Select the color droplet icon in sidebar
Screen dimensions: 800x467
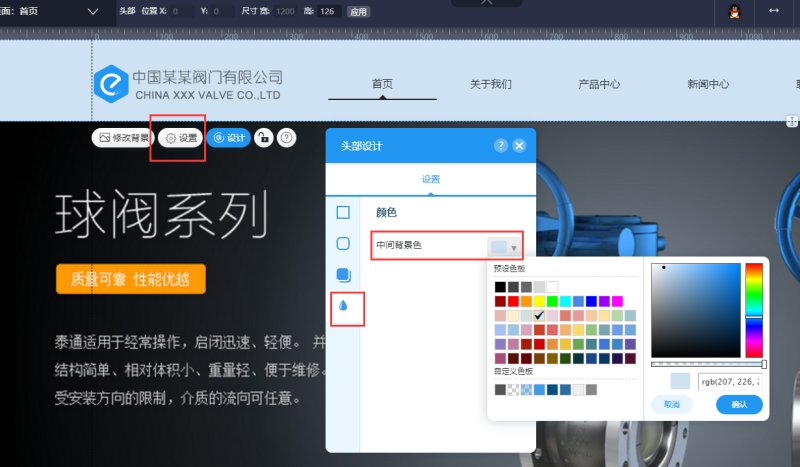click(x=343, y=305)
